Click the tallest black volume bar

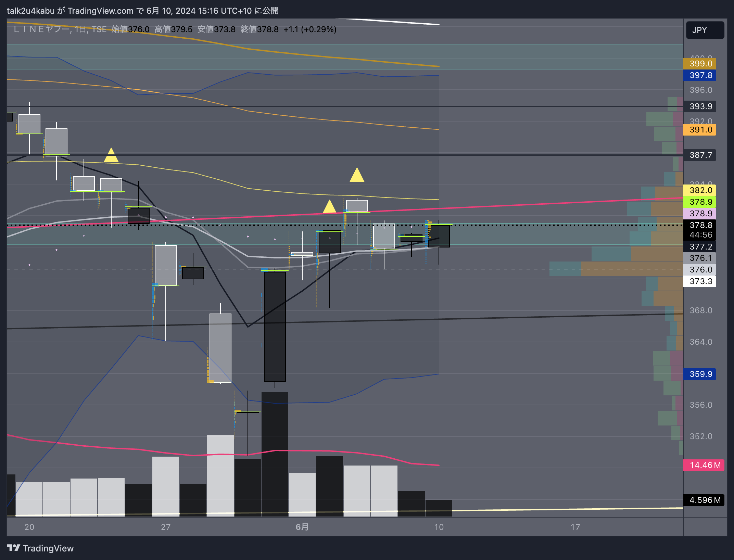[275, 454]
